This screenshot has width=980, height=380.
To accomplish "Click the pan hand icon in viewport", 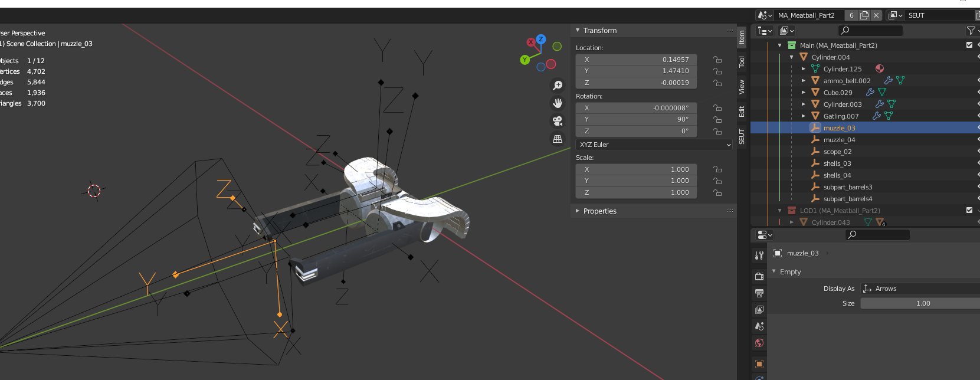I will pos(558,103).
